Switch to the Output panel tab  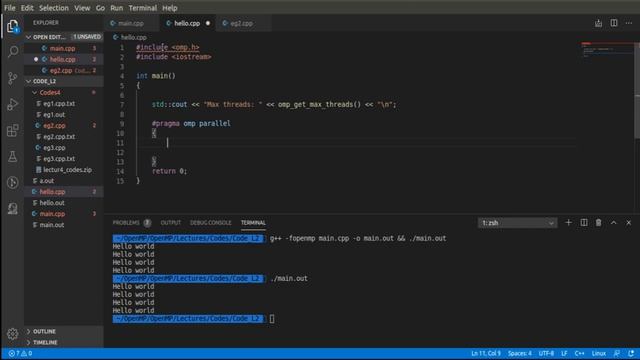[x=171, y=223]
